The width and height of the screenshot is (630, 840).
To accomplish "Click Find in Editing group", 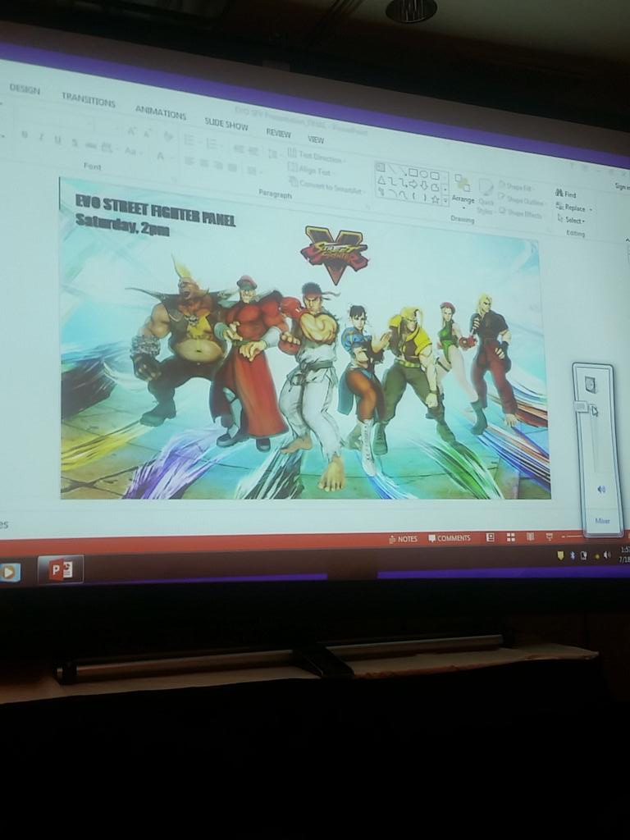I will pyautogui.click(x=565, y=194).
